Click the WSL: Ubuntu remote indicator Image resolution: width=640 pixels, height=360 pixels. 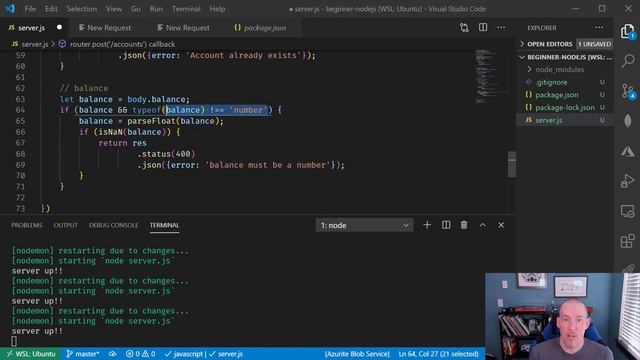click(x=31, y=353)
